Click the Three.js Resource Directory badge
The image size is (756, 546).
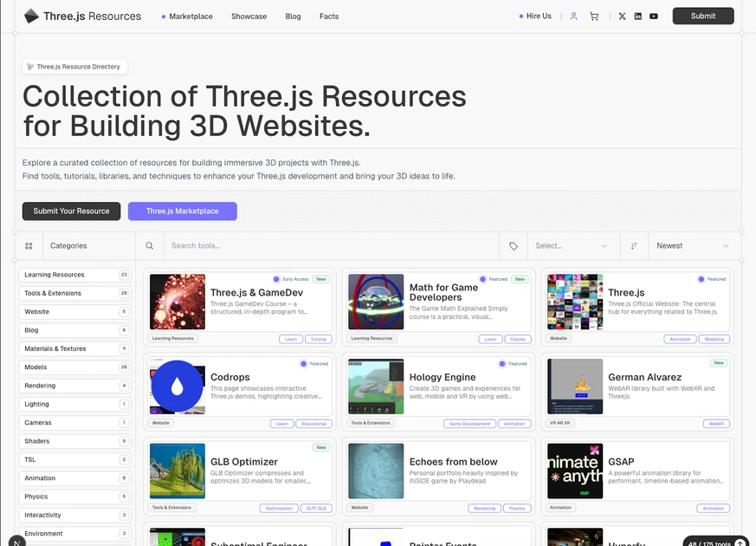(x=74, y=67)
